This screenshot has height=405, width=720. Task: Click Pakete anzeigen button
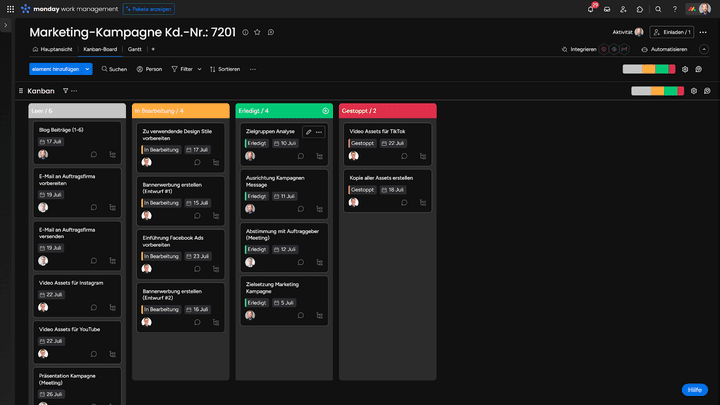pyautogui.click(x=148, y=9)
